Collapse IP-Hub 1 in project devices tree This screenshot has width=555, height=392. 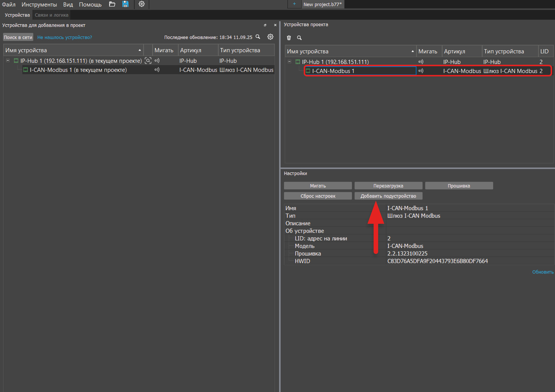click(289, 62)
